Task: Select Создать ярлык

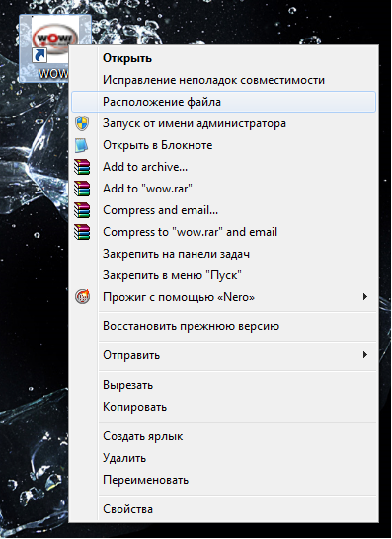Action: (223, 436)
